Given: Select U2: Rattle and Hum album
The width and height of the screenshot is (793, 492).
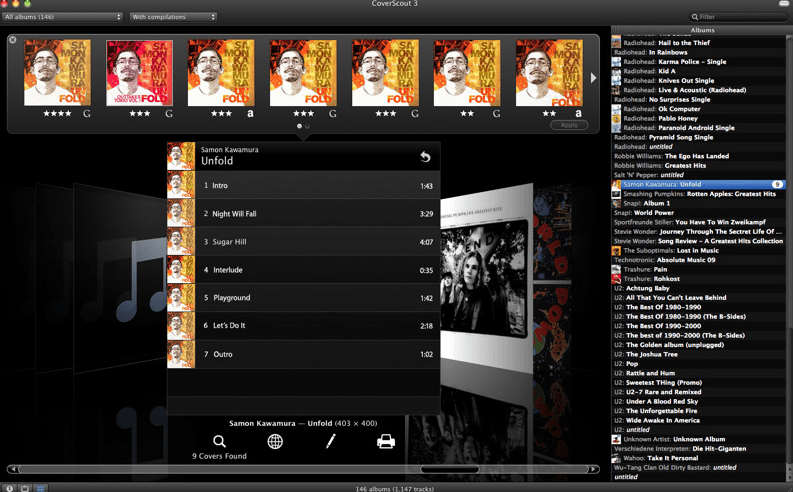Looking at the screenshot, I should click(x=698, y=373).
